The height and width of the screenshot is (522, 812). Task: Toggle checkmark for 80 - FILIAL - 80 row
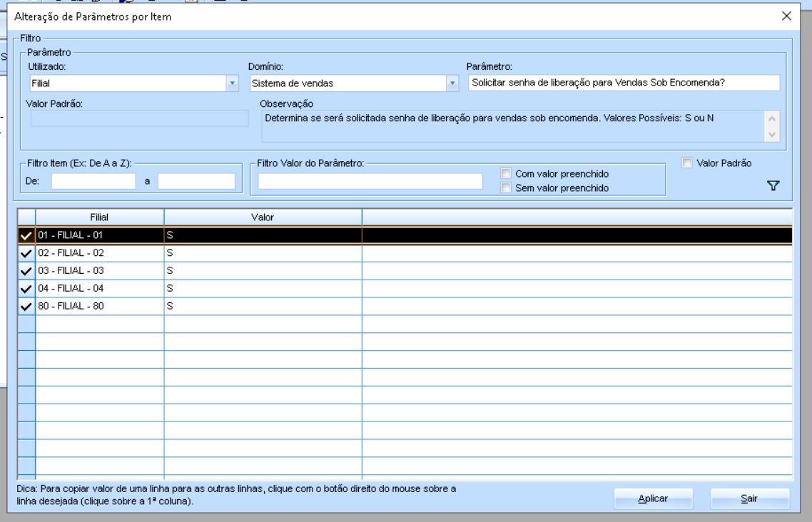pyautogui.click(x=26, y=307)
